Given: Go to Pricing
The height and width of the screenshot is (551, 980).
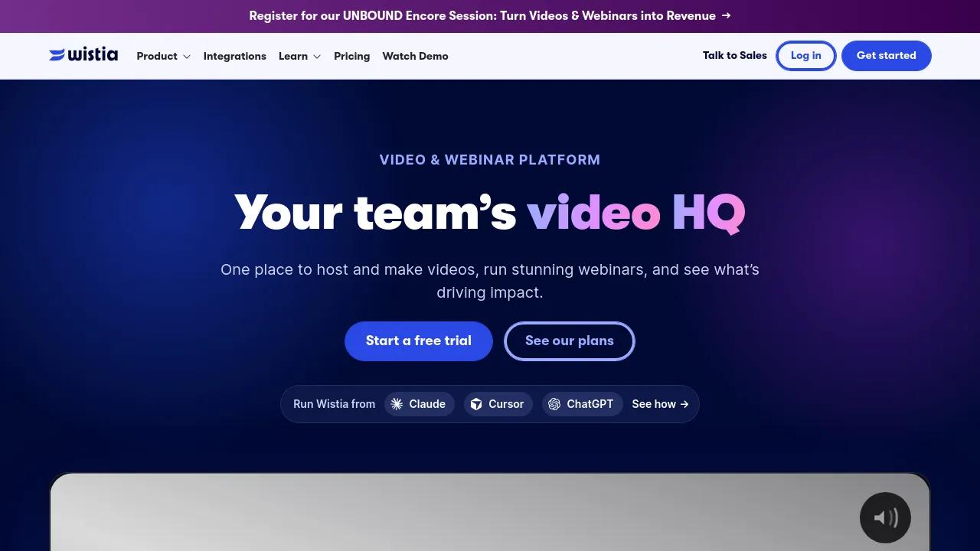Looking at the screenshot, I should point(352,56).
